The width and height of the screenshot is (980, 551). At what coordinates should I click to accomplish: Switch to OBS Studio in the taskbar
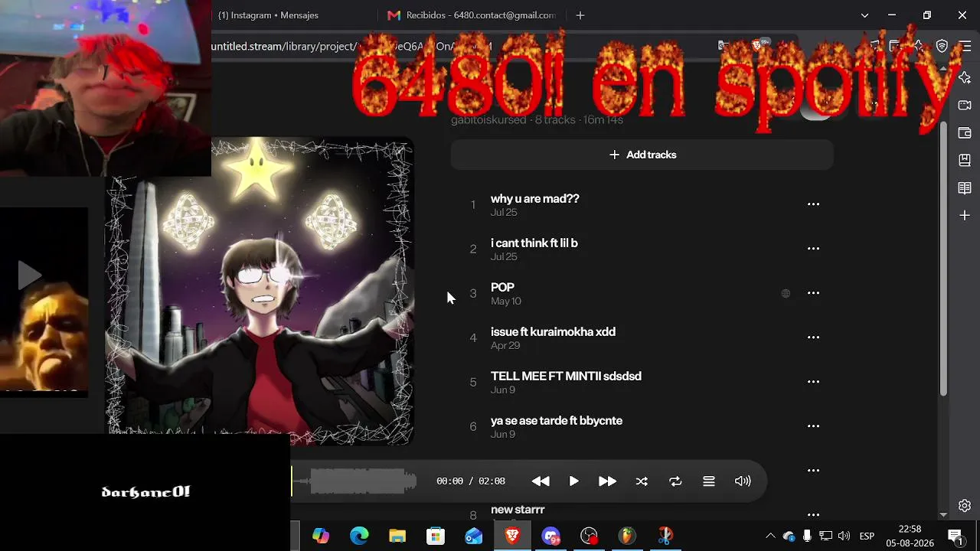pyautogui.click(x=589, y=536)
